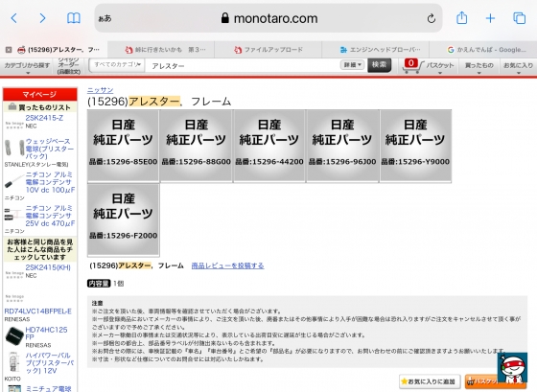Tap the ぁあ reader text-size button

point(105,18)
